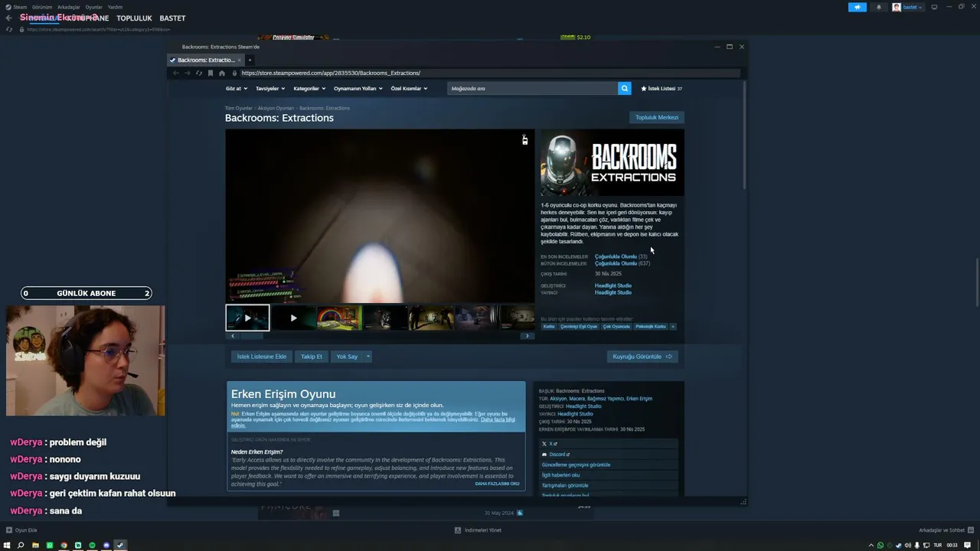This screenshot has height=551, width=980.
Task: Switch to the BASTET profile tab
Action: pos(172,18)
